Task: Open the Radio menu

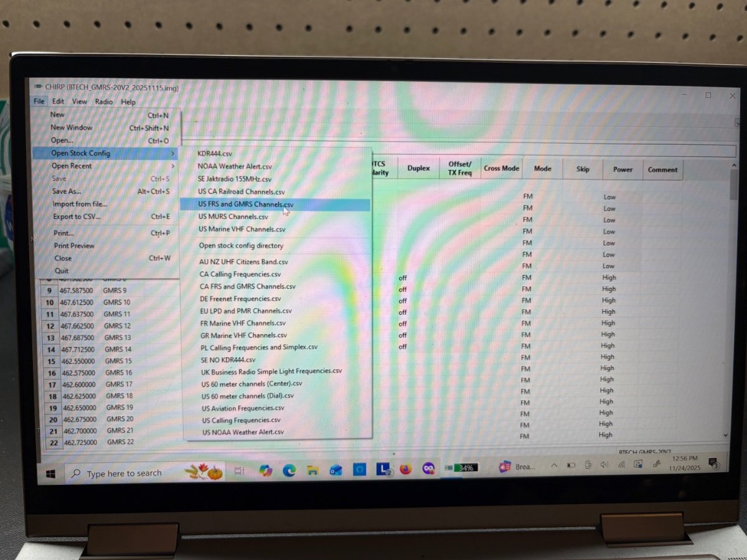Action: pos(104,101)
